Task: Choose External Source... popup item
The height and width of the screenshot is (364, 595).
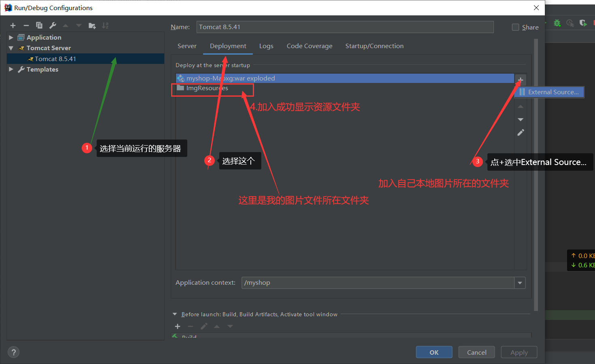Action: coord(549,92)
